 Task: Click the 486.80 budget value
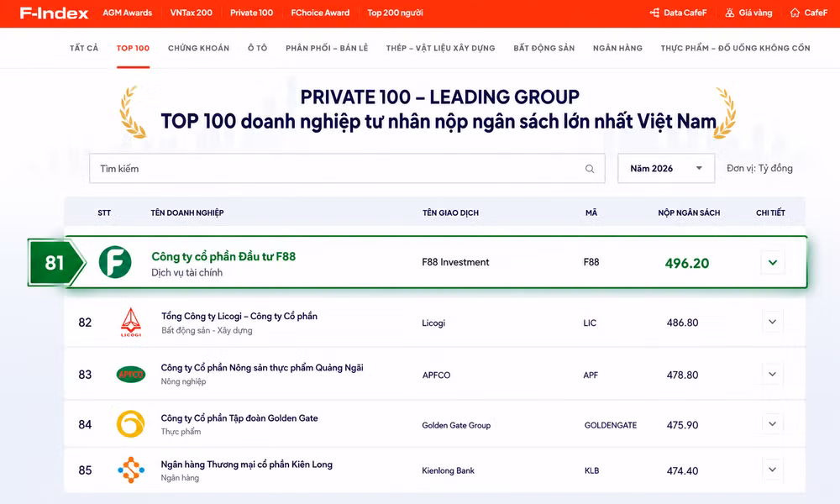(682, 323)
